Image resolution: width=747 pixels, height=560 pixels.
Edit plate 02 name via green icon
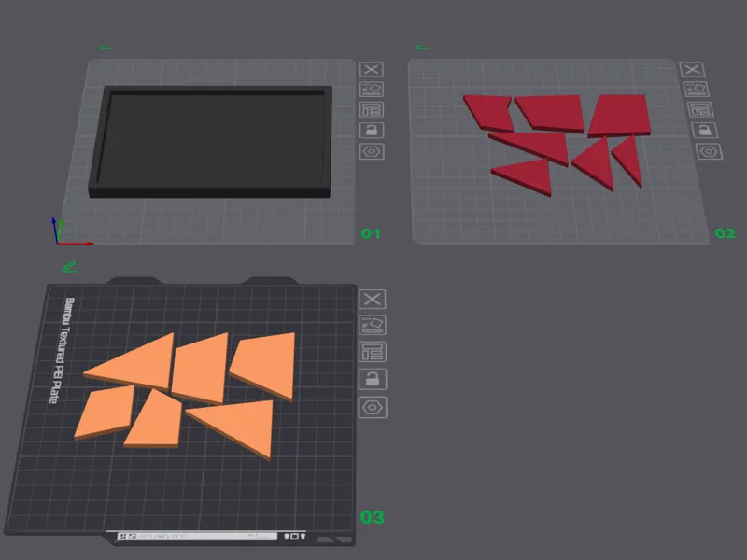(x=423, y=48)
